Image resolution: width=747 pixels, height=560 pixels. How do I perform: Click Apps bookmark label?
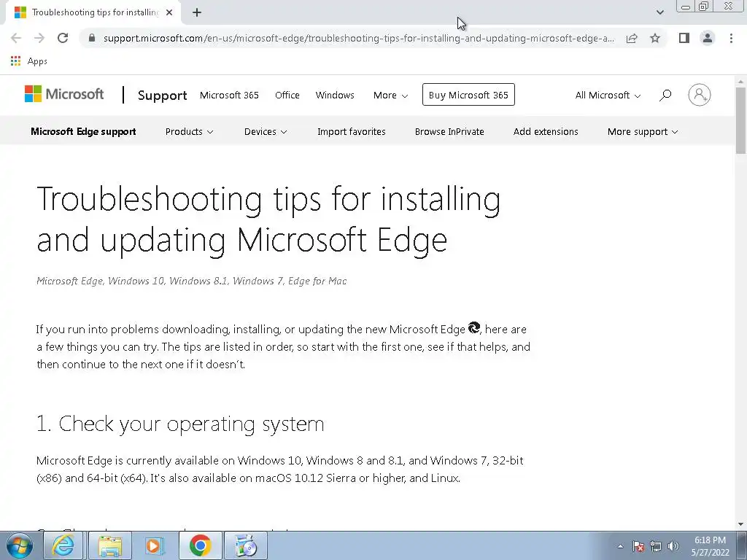coord(37,61)
